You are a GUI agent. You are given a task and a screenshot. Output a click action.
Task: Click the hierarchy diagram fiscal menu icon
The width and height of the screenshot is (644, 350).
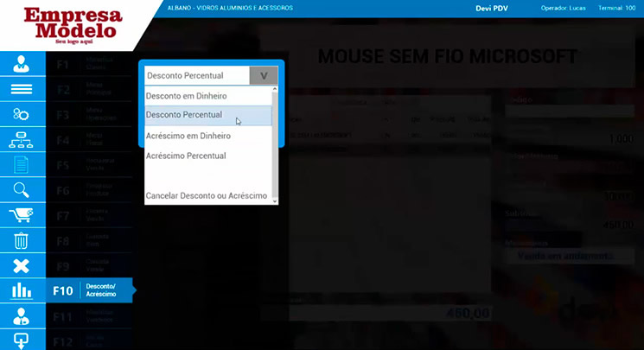pos(21,140)
